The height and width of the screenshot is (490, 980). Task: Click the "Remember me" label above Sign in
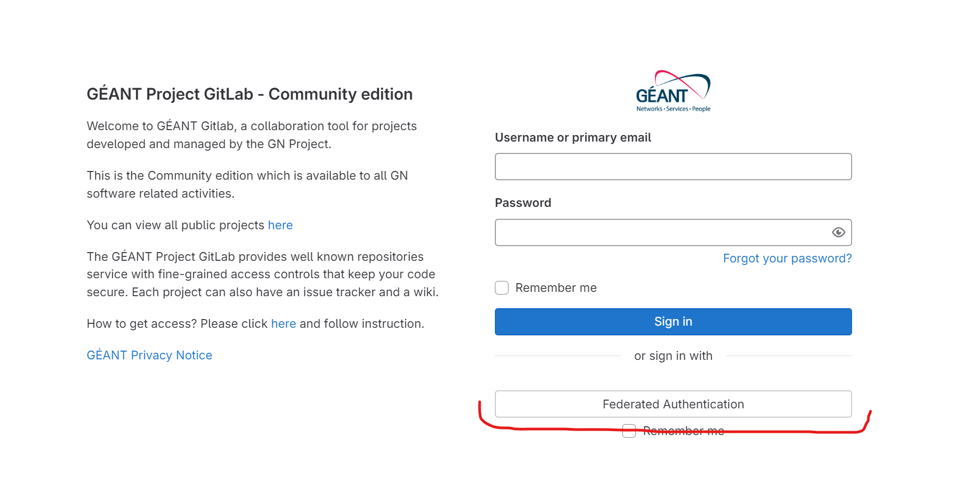556,287
